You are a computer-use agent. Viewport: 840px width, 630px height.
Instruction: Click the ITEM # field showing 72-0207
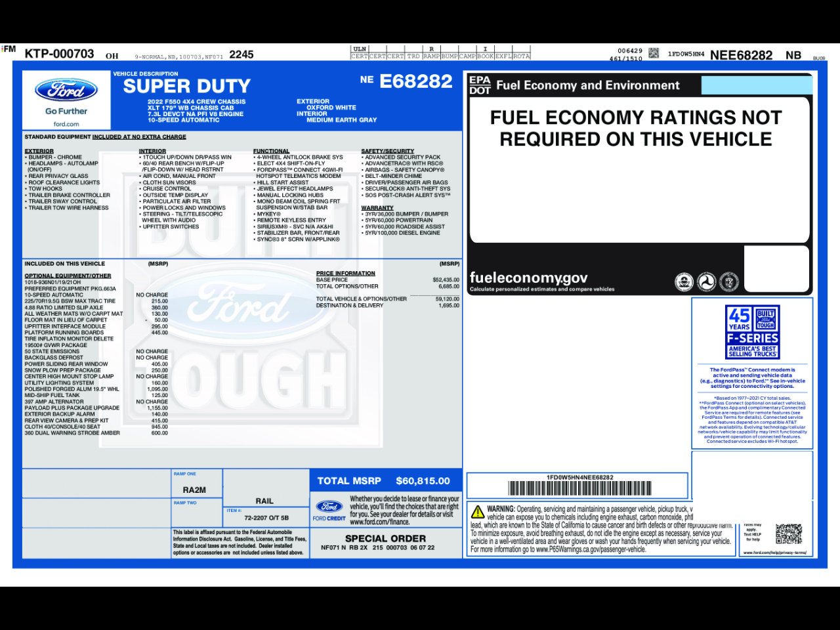pyautogui.click(x=266, y=518)
